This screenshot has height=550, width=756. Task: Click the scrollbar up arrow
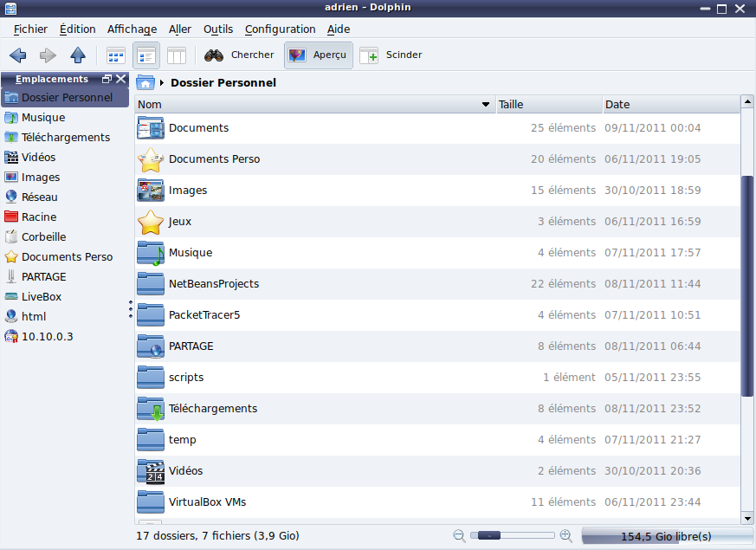tap(747, 101)
